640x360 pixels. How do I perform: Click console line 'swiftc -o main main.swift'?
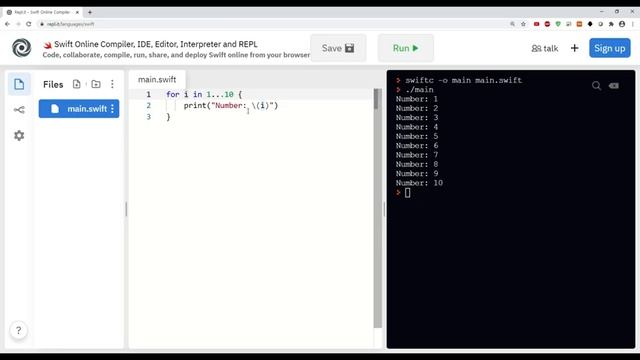click(463, 80)
